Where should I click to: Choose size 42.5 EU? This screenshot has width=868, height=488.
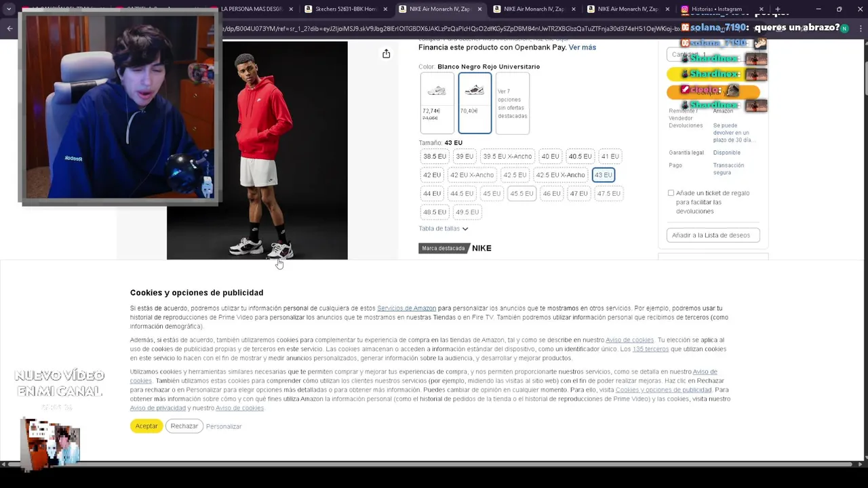[515, 175]
